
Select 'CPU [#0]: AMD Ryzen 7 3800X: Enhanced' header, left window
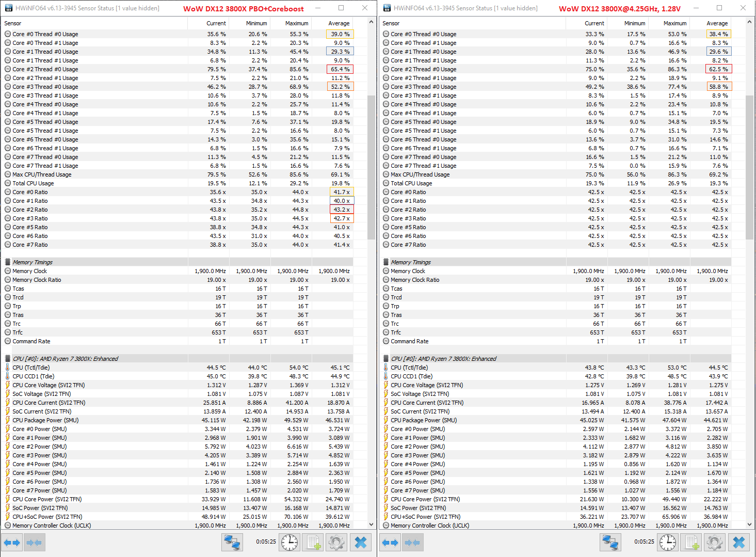[x=66, y=359]
